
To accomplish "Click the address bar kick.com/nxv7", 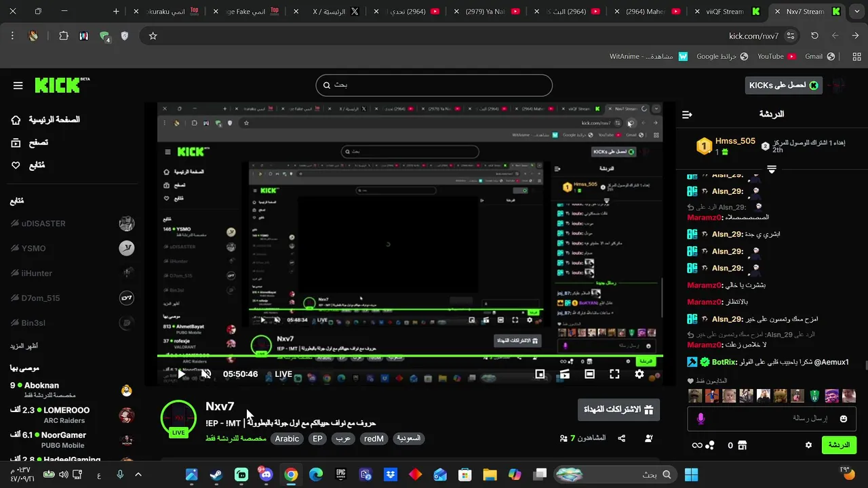I will pos(753,36).
